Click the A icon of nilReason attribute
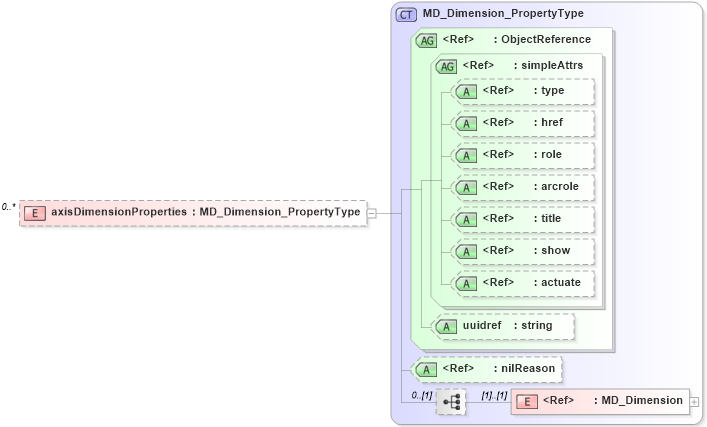Viewport: 707px width, 427px height. click(426, 370)
